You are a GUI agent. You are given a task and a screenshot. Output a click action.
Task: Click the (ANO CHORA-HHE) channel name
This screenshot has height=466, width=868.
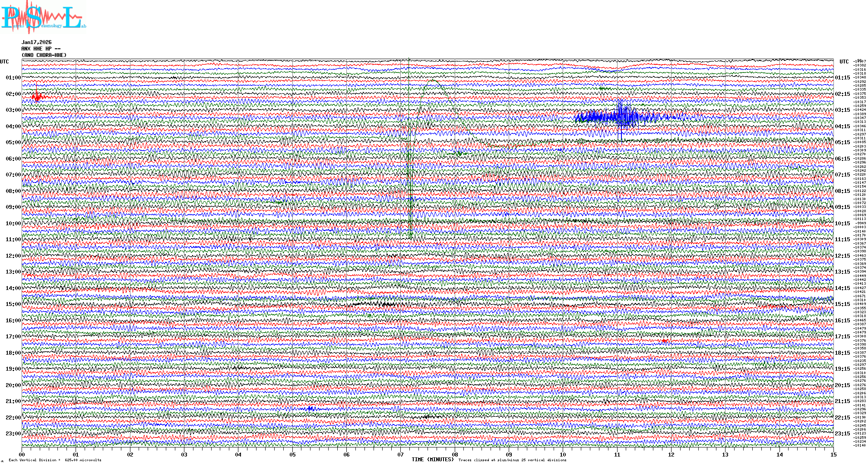click(x=44, y=55)
